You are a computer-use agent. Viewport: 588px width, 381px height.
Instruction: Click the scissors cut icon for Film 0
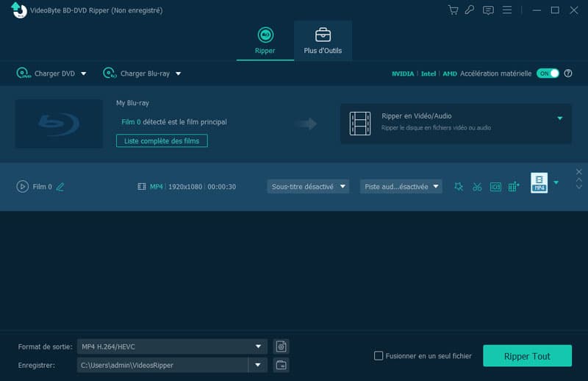click(x=477, y=187)
